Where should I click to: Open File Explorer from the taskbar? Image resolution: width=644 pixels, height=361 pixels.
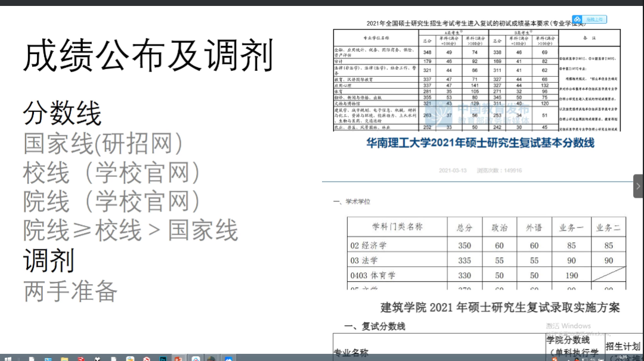(63, 357)
